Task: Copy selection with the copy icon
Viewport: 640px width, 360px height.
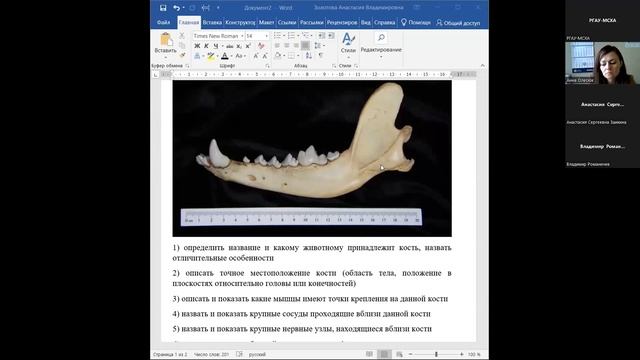Action: 182,46
